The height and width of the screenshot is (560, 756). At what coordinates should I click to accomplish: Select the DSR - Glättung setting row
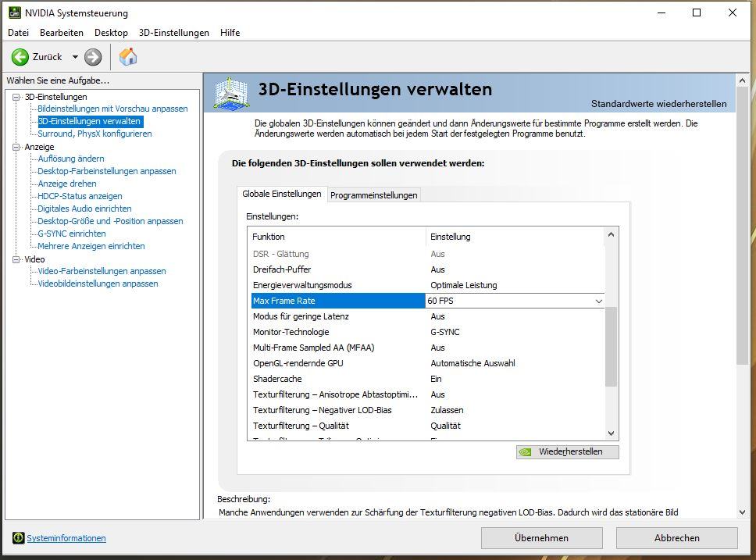click(428, 254)
